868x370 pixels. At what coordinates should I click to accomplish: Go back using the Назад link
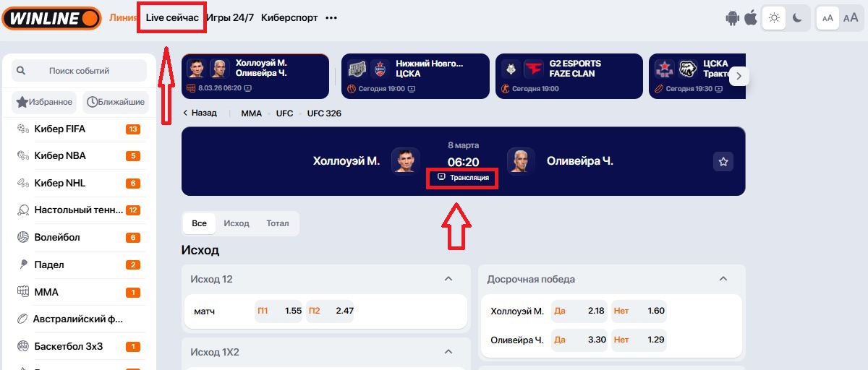[200, 113]
